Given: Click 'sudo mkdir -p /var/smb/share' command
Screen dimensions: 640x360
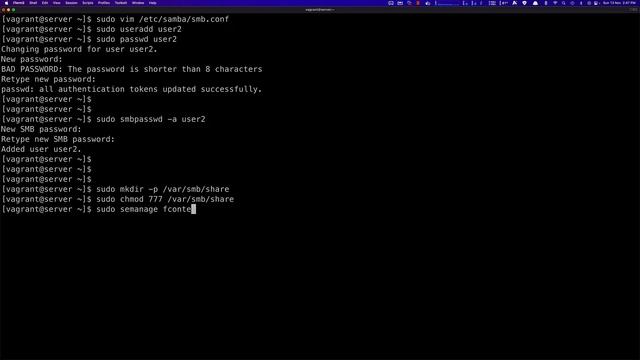Looking at the screenshot, I should pos(162,189).
